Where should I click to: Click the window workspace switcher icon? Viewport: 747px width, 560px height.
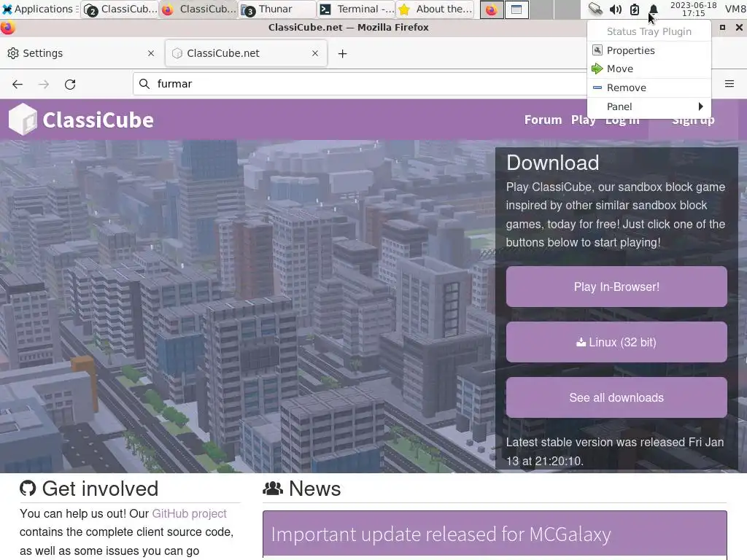pyautogui.click(x=516, y=9)
